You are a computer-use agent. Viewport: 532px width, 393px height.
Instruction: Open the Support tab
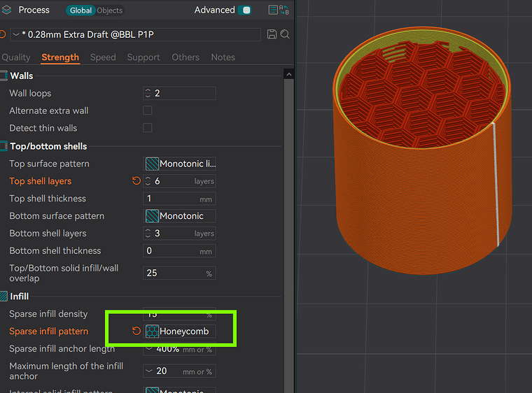143,57
